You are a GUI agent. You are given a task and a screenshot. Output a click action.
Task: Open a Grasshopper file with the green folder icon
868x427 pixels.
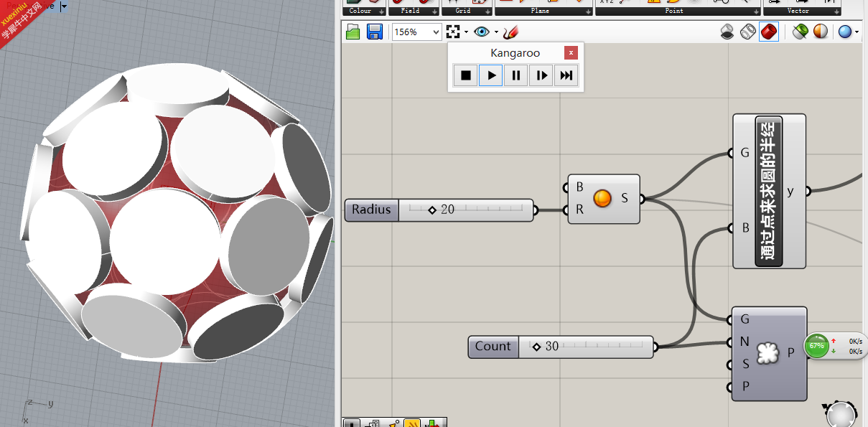point(353,32)
